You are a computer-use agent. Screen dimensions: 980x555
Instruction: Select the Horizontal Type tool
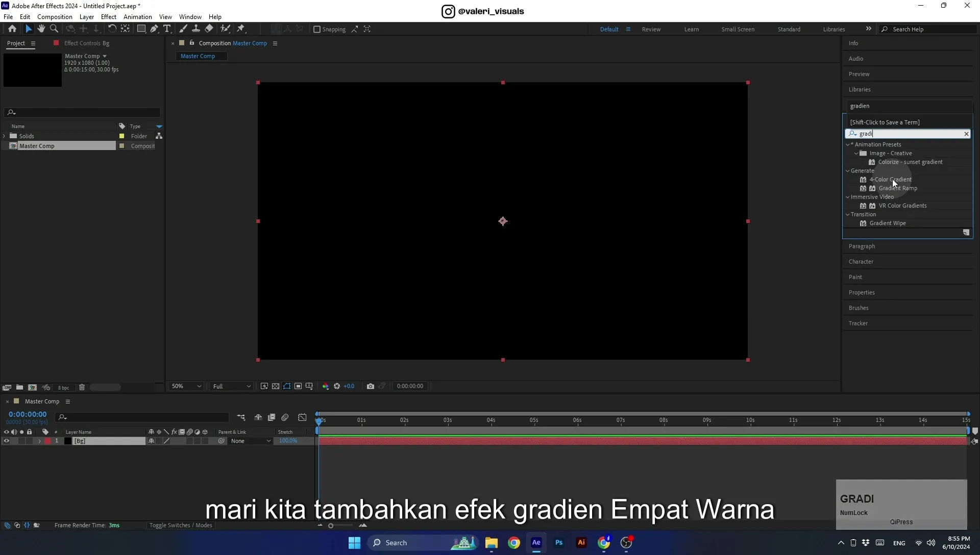(167, 29)
